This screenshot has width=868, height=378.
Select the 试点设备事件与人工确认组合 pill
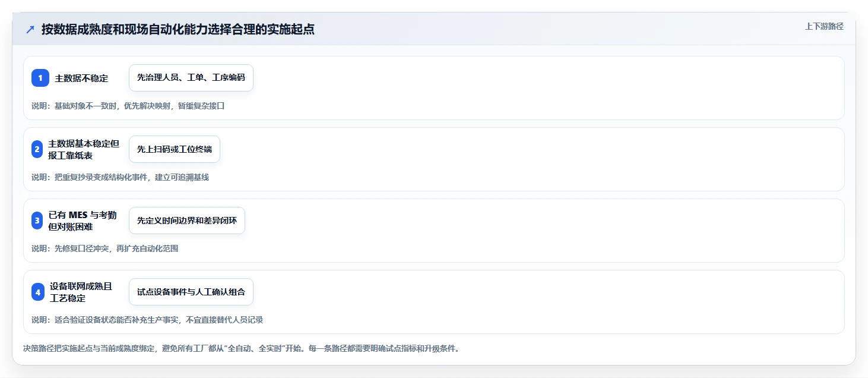pos(191,292)
